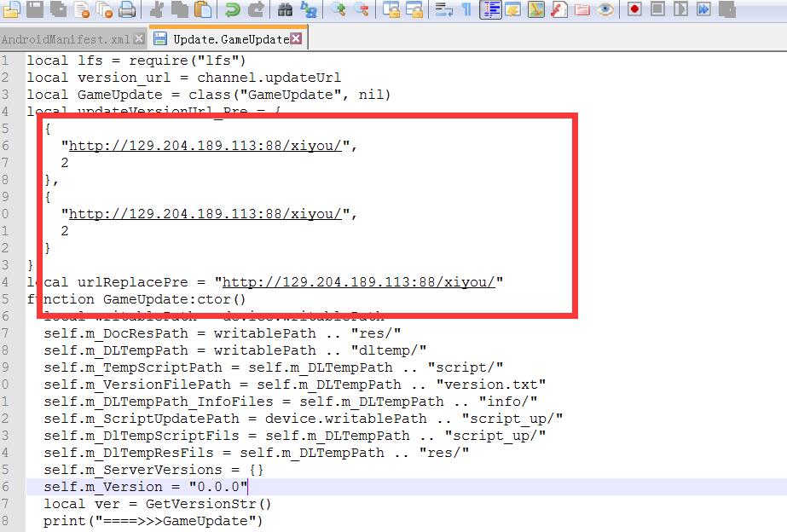
Task: Select the Update.GameUpdate tab
Action: [229, 39]
